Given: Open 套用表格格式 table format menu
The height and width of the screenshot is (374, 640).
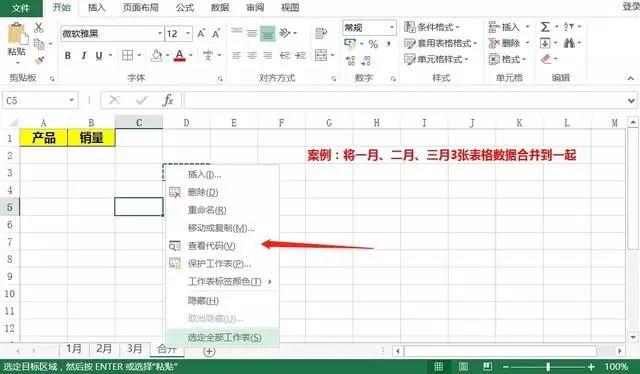Looking at the screenshot, I should click(x=440, y=43).
